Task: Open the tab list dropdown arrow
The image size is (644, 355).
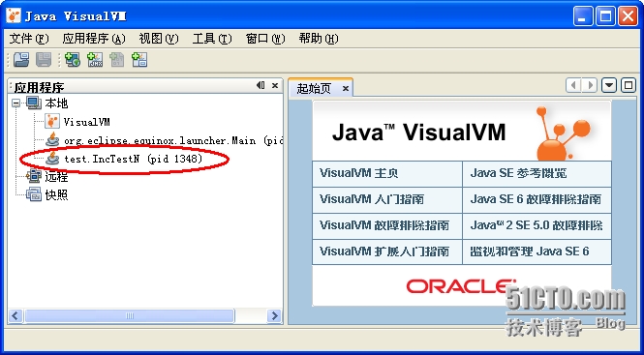Action: (x=609, y=85)
